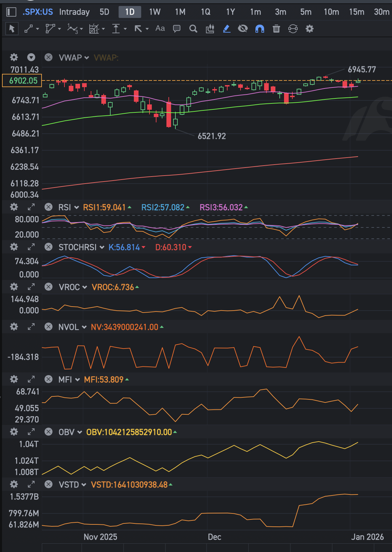392x552 pixels.
Task: Select the arrow cursor tool
Action: pyautogui.click(x=12, y=29)
